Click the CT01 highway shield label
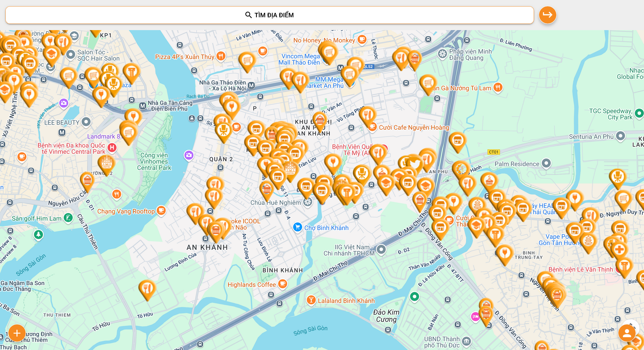Viewport: 644px width, 350px height. (x=493, y=152)
